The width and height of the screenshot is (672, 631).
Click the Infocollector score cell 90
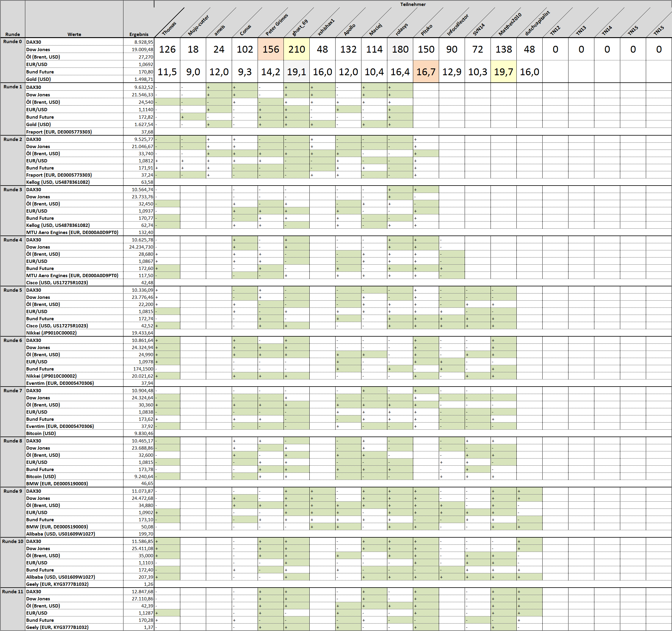[x=452, y=49]
